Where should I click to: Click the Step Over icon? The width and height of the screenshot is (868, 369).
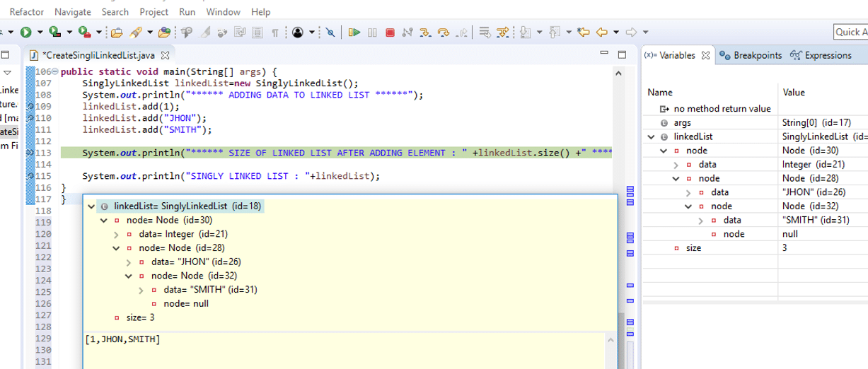click(x=444, y=32)
